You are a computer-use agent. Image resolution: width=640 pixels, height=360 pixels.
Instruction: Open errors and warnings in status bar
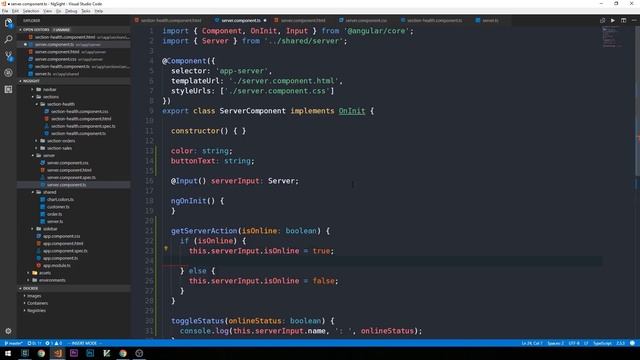53,343
